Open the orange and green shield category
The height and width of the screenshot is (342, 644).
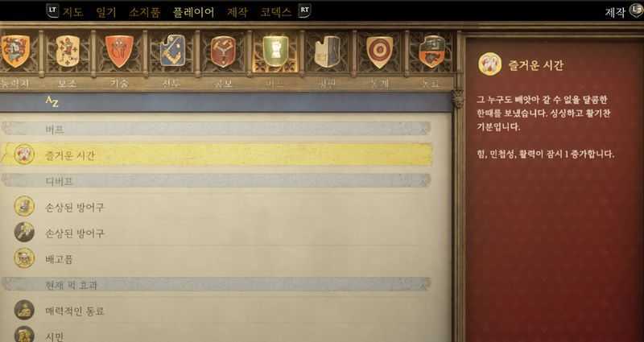(432, 52)
